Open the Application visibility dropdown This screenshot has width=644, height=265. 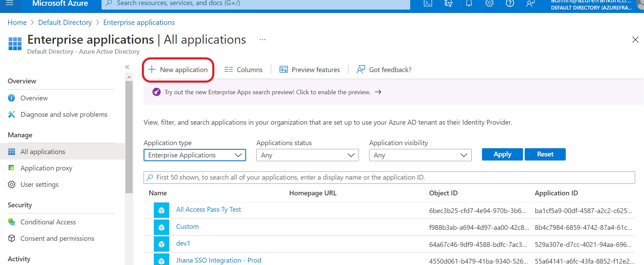420,155
